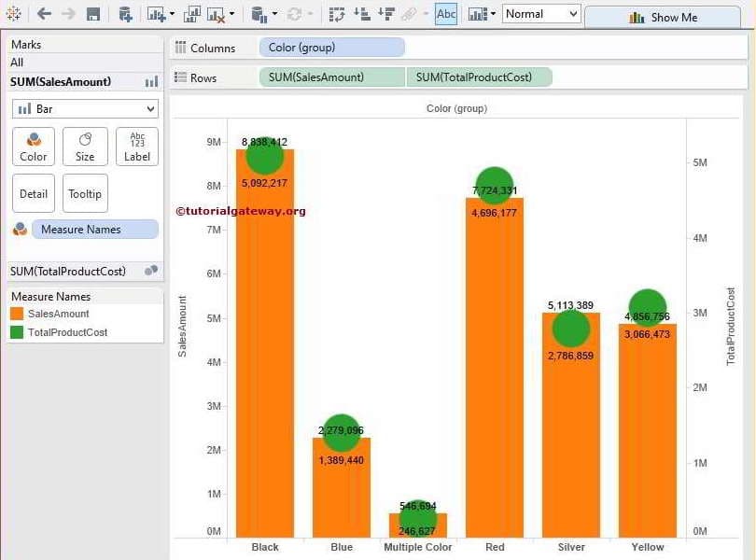Image resolution: width=756 pixels, height=560 pixels.
Task: Expand the New Worksheet dropdown arrow
Action: pyautogui.click(x=173, y=15)
